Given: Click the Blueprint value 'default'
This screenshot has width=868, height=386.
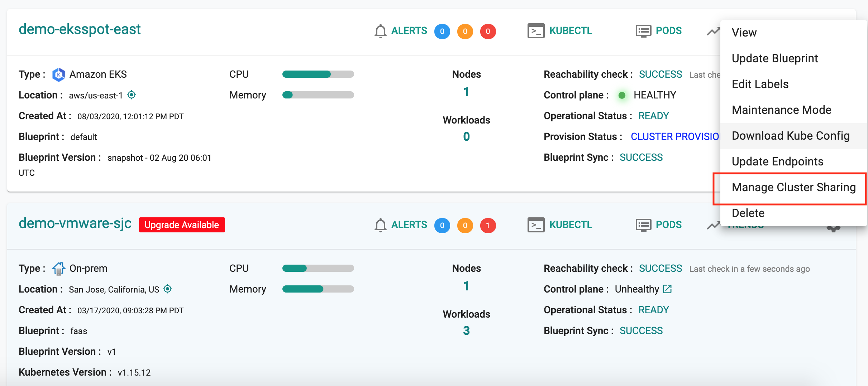Looking at the screenshot, I should (84, 137).
